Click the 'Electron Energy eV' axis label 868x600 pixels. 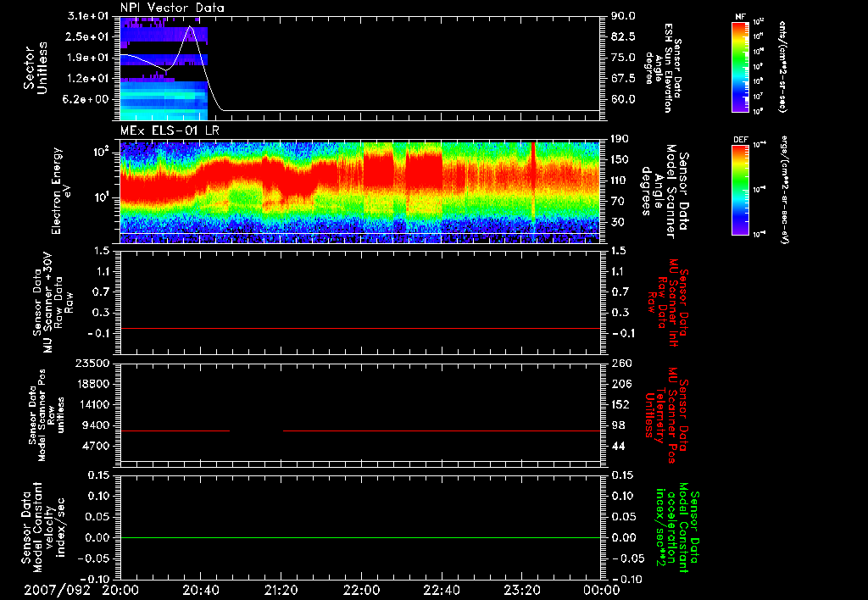pyautogui.click(x=60, y=191)
